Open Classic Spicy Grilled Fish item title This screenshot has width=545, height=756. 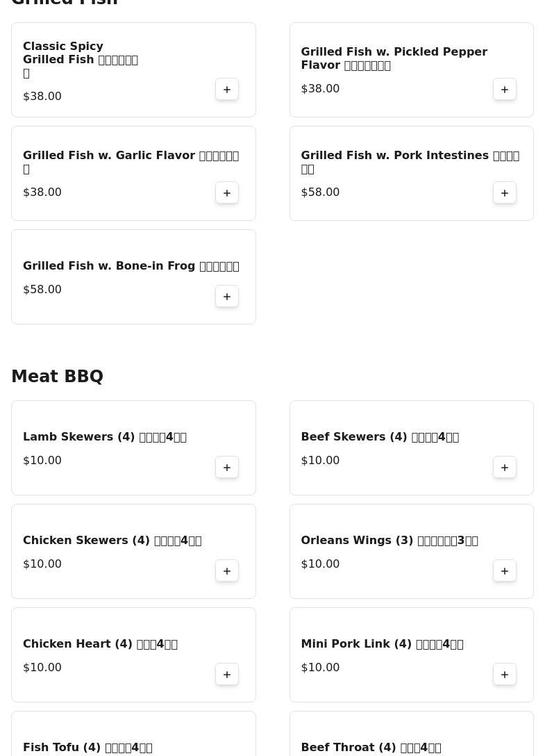(x=80, y=59)
